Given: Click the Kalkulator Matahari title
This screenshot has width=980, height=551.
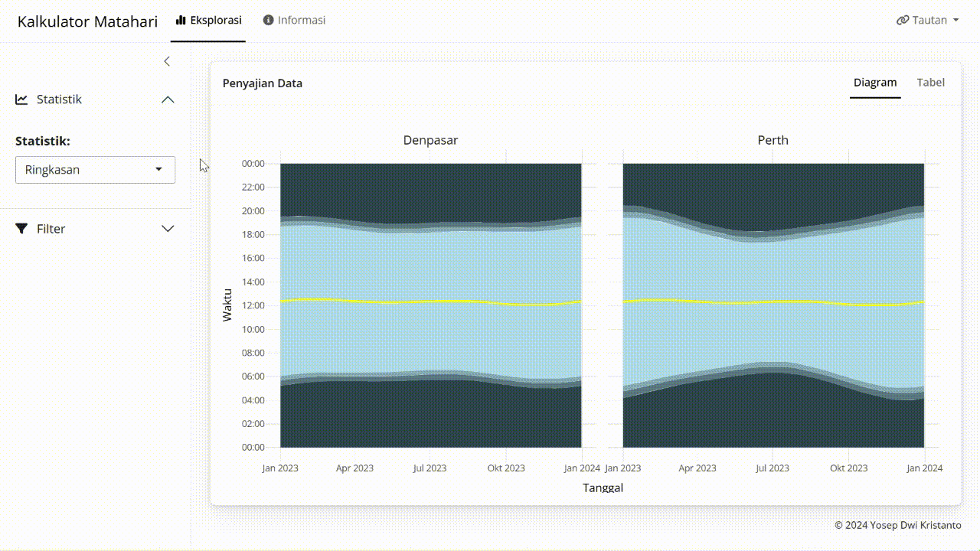Looking at the screenshot, I should click(x=87, y=21).
